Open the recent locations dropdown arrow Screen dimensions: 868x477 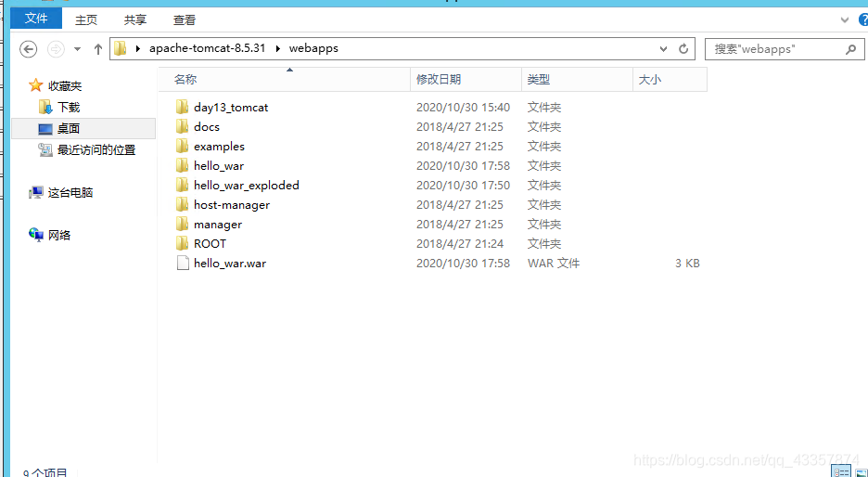point(78,49)
